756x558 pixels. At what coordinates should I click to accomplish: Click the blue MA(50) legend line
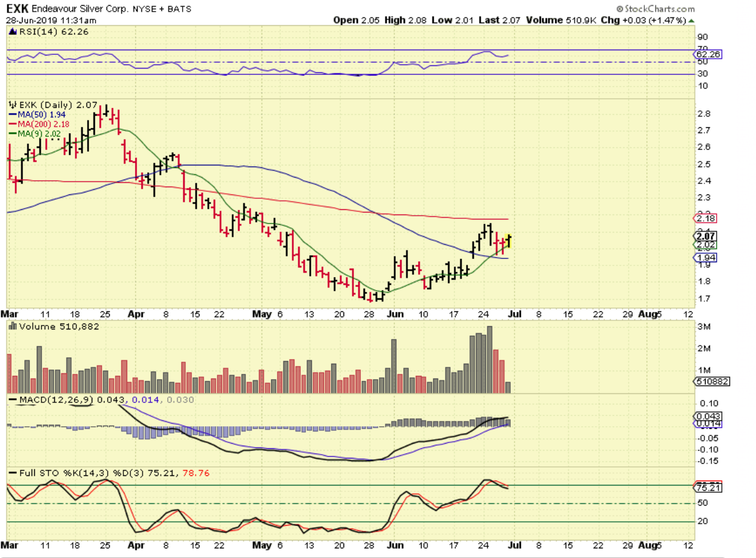13,115
